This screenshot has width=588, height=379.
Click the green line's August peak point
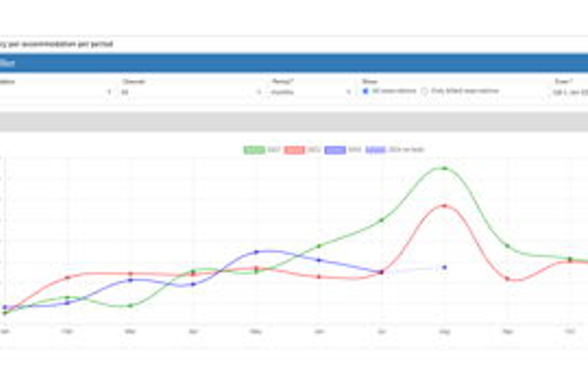[444, 168]
